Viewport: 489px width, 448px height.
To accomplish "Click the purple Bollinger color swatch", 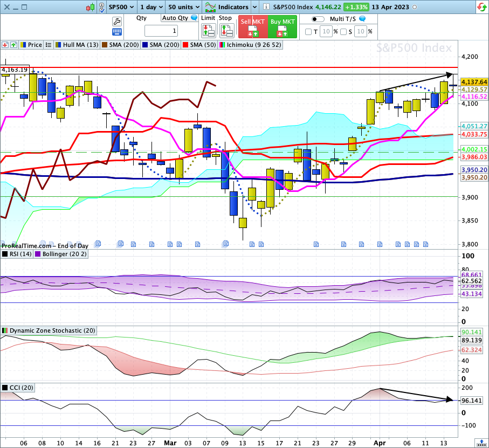I will [38, 254].
